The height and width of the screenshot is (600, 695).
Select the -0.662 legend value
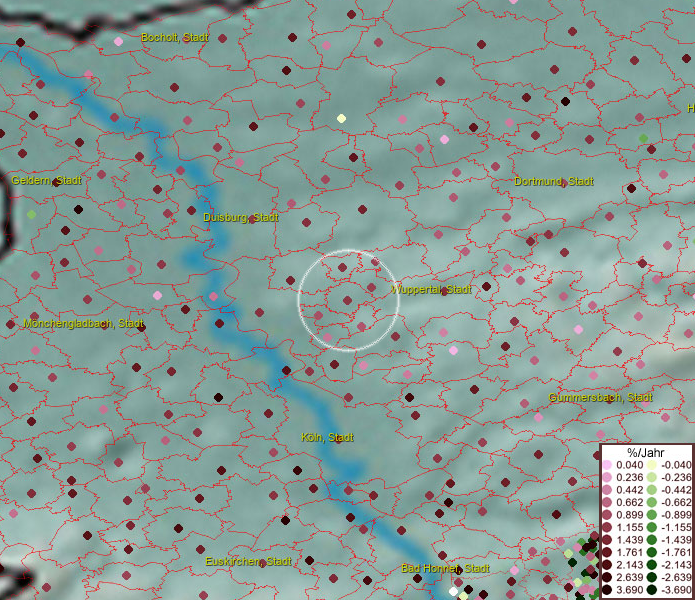(676, 502)
